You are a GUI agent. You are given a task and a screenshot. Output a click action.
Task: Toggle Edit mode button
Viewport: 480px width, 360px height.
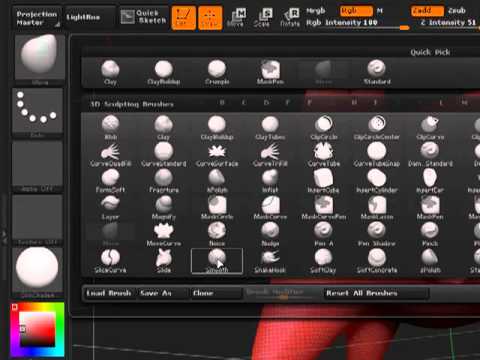tap(184, 18)
